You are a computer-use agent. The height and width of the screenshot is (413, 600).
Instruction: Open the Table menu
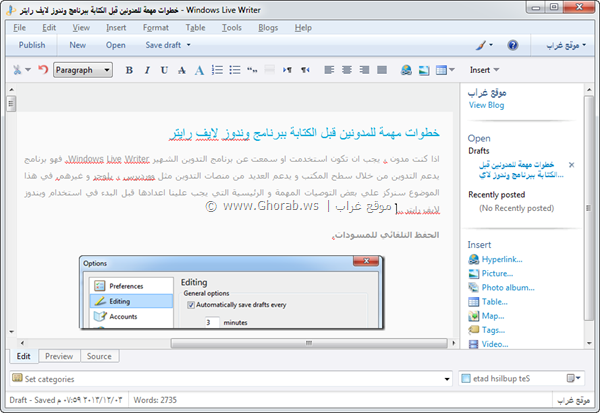[195, 28]
